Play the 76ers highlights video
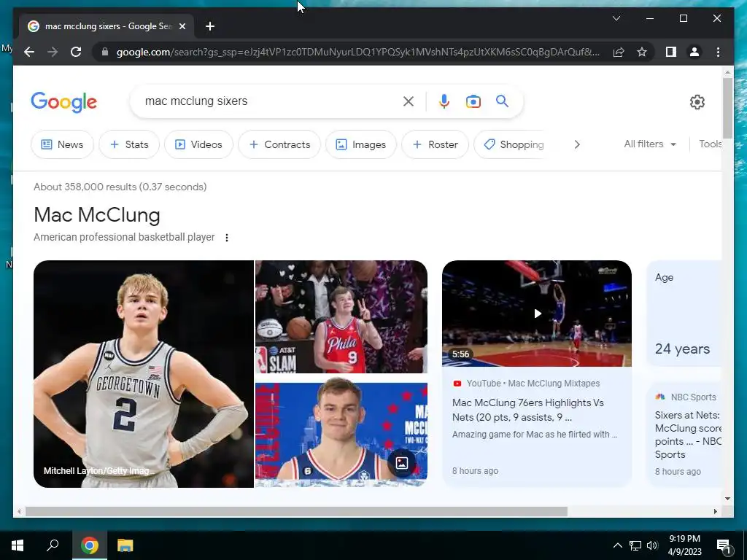Viewport: 747px width, 560px height. point(537,314)
